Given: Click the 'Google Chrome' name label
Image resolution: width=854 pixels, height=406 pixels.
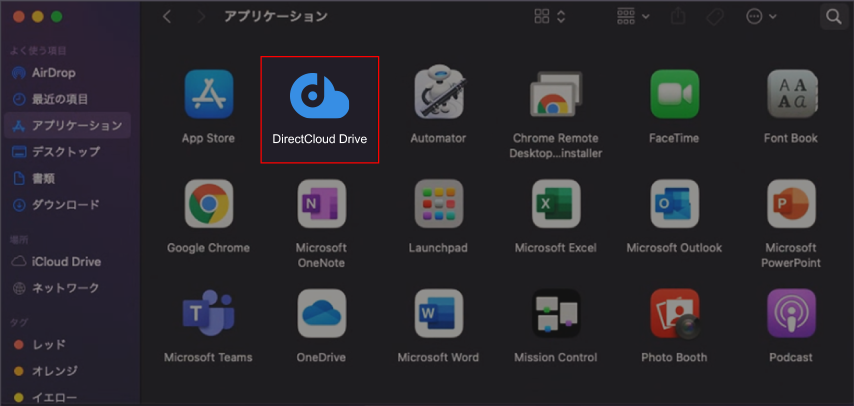Looking at the screenshot, I should (x=208, y=248).
